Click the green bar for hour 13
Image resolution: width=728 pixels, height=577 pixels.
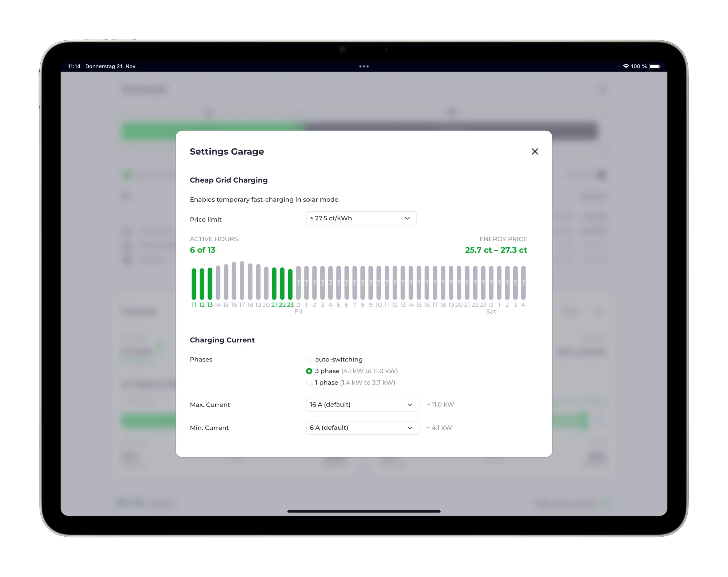tap(210, 284)
